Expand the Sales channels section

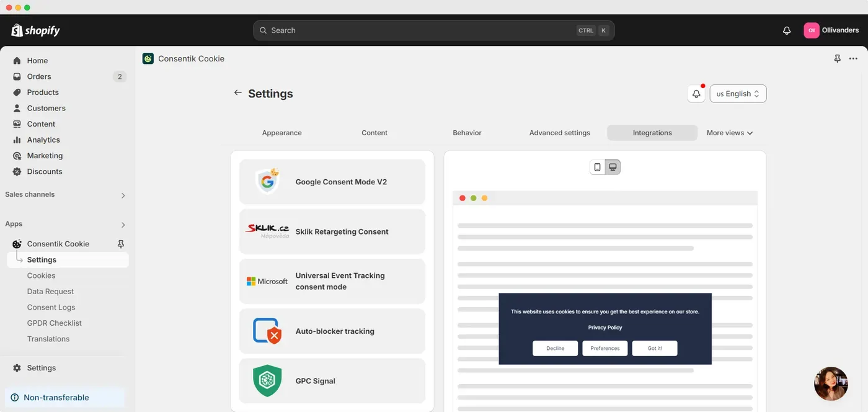click(x=123, y=195)
